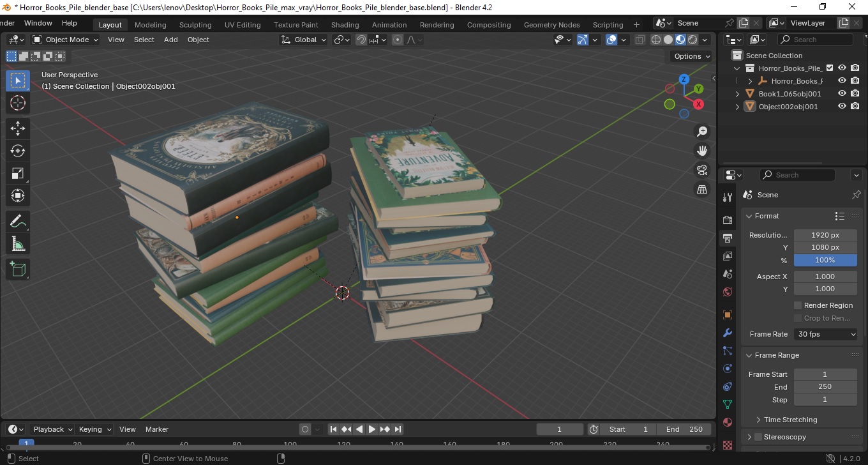Enable the Stereoscopy checkbox
The image size is (868, 465).
point(758,437)
